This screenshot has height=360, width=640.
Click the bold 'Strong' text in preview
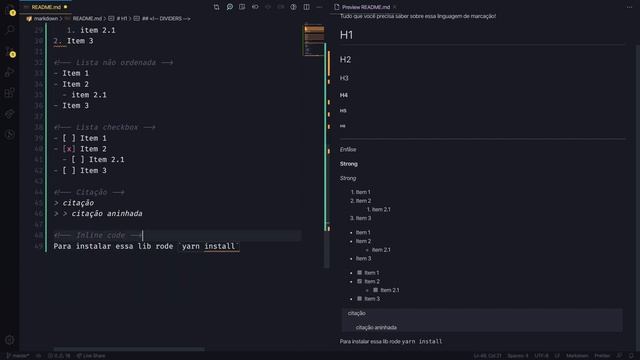(349, 164)
